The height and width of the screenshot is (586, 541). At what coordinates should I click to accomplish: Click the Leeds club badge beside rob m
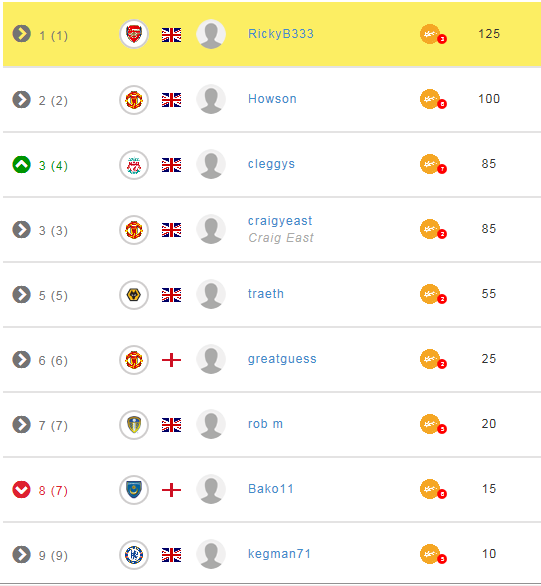point(134,425)
